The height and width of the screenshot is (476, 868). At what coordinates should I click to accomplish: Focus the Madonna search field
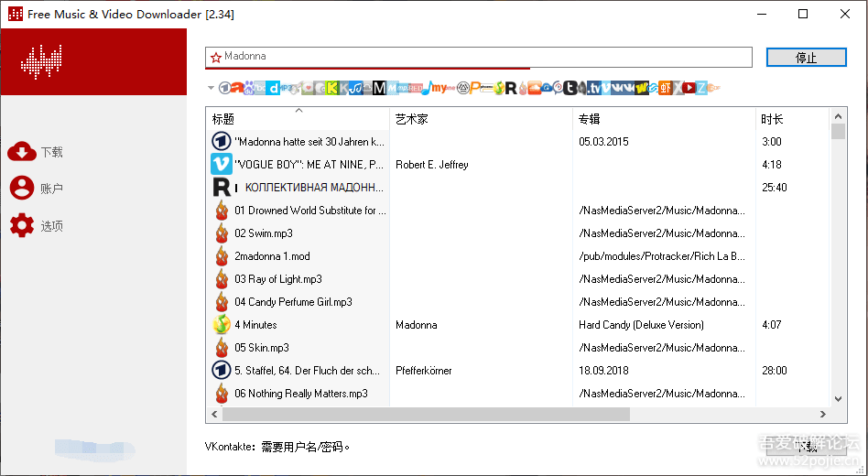[x=478, y=57]
